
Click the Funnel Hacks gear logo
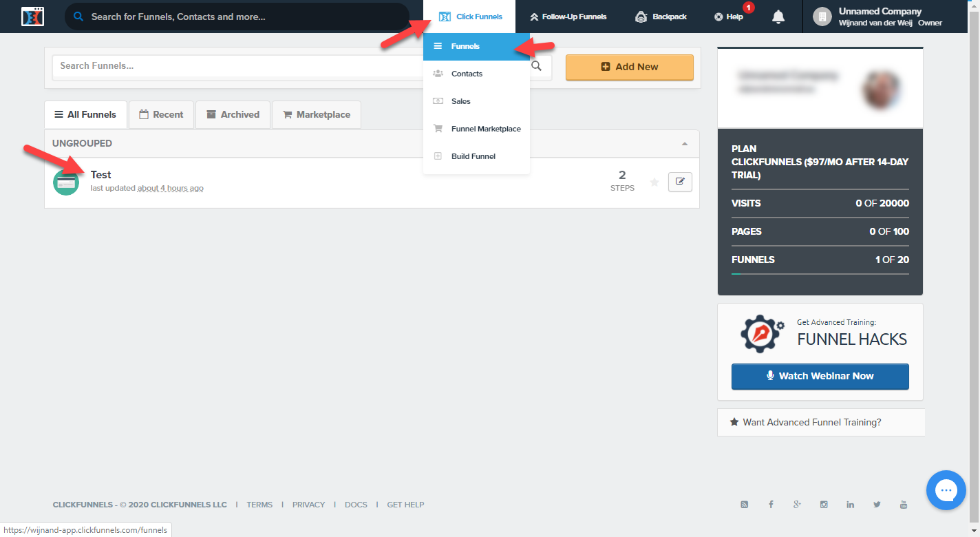click(762, 333)
